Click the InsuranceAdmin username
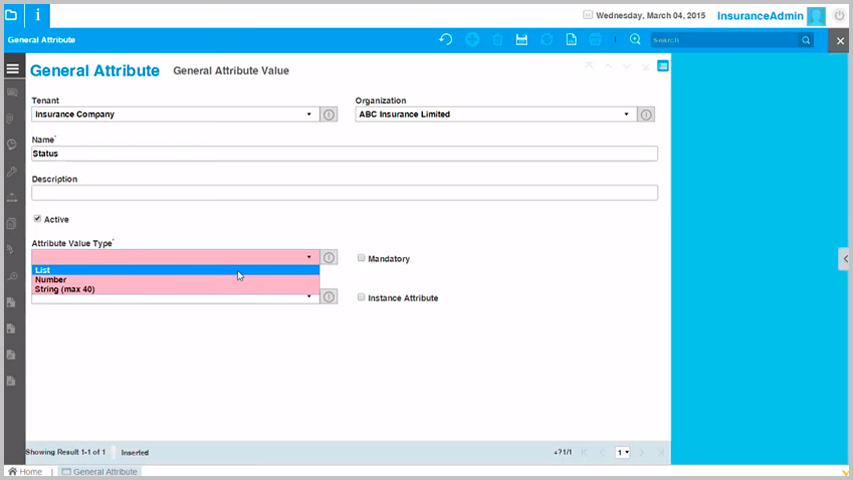This screenshot has width=853, height=480. click(x=760, y=16)
